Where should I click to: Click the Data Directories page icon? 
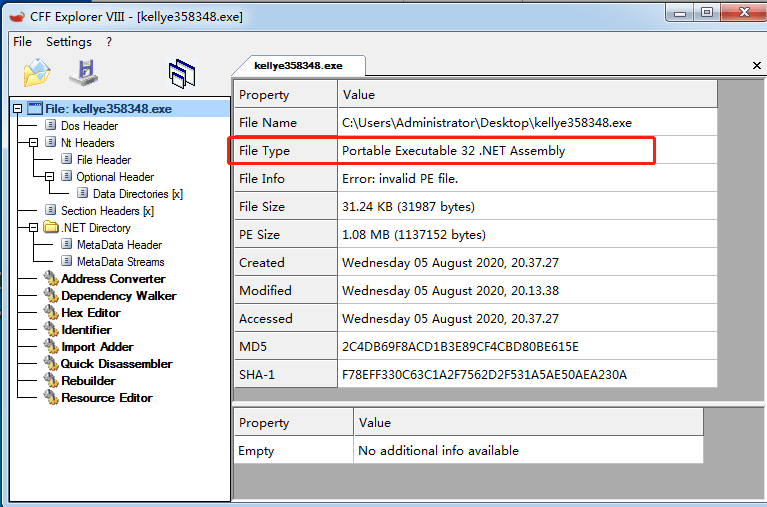click(83, 193)
